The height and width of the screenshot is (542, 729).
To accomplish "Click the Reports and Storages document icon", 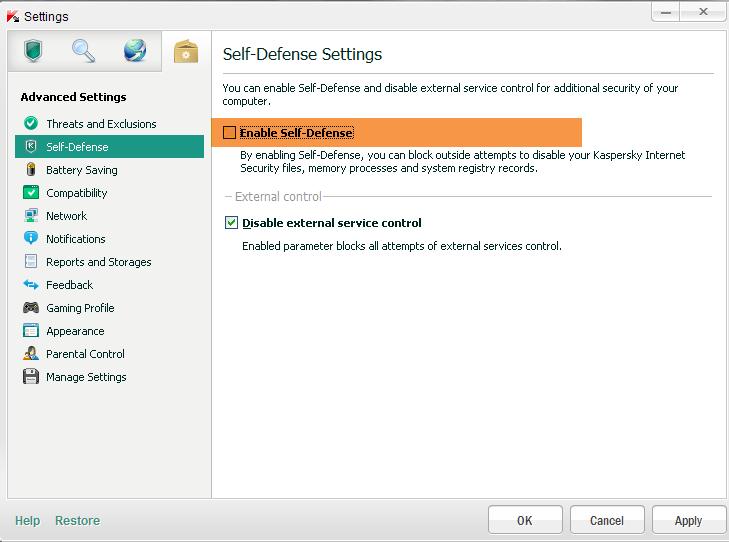I will click(31, 261).
